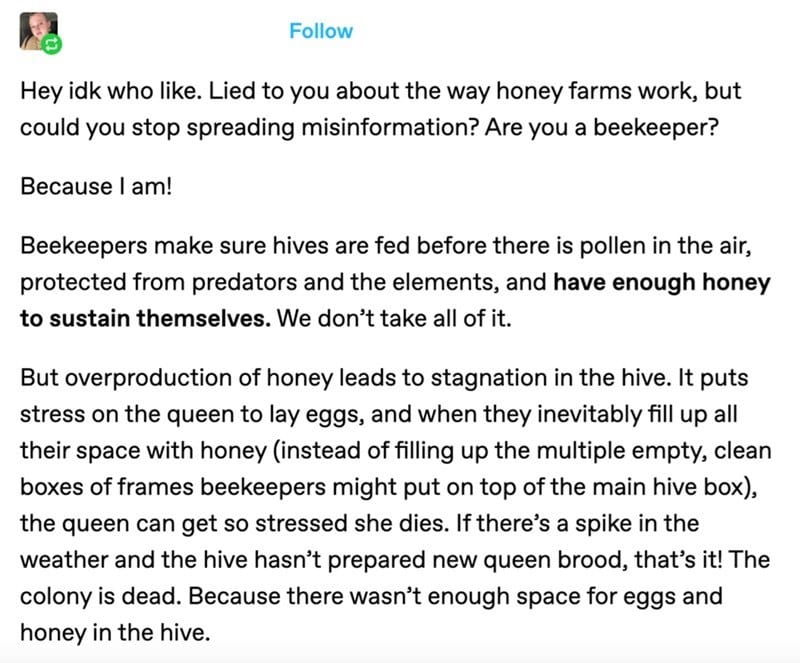
Task: Click the line starting 'their space with honey'
Action: [x=395, y=451]
